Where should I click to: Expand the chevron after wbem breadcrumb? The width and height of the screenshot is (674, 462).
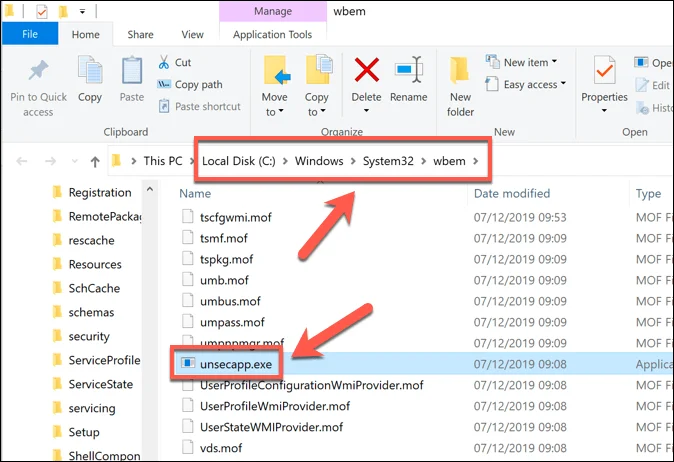[x=475, y=161]
